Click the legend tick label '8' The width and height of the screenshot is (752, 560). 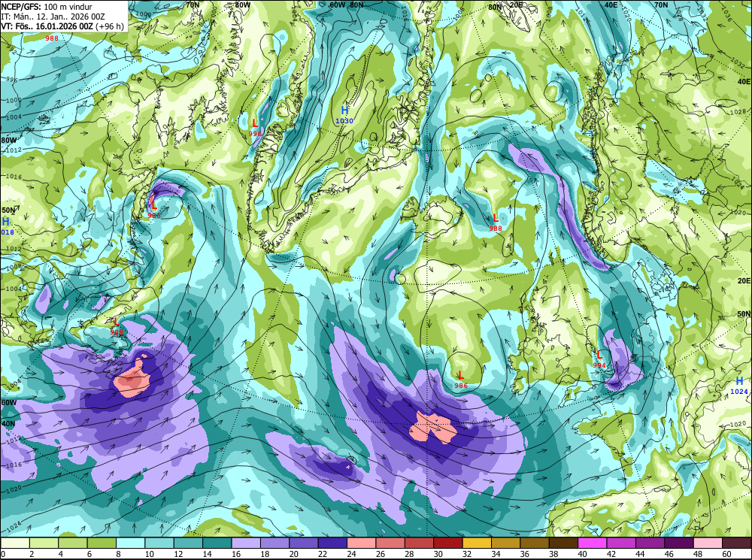118,554
